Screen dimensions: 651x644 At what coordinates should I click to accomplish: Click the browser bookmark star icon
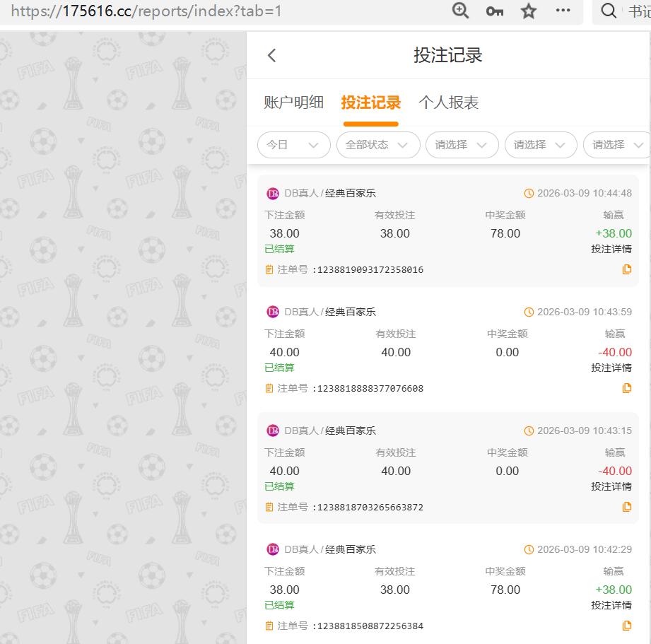click(x=528, y=11)
